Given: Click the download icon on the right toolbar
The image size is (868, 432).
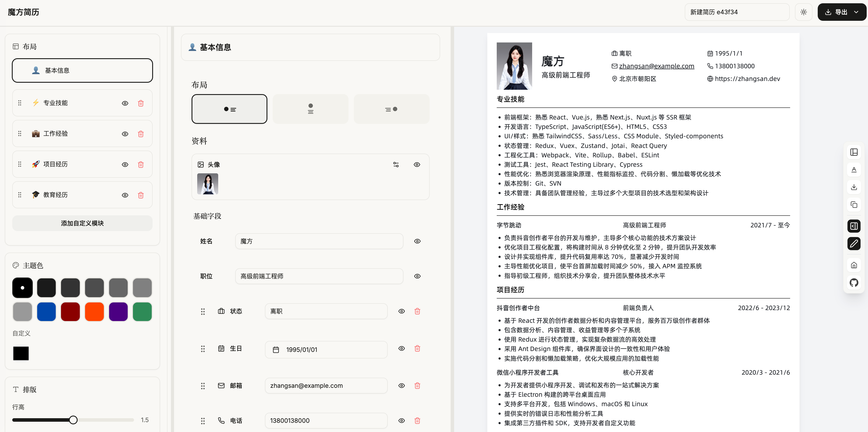Looking at the screenshot, I should (854, 187).
